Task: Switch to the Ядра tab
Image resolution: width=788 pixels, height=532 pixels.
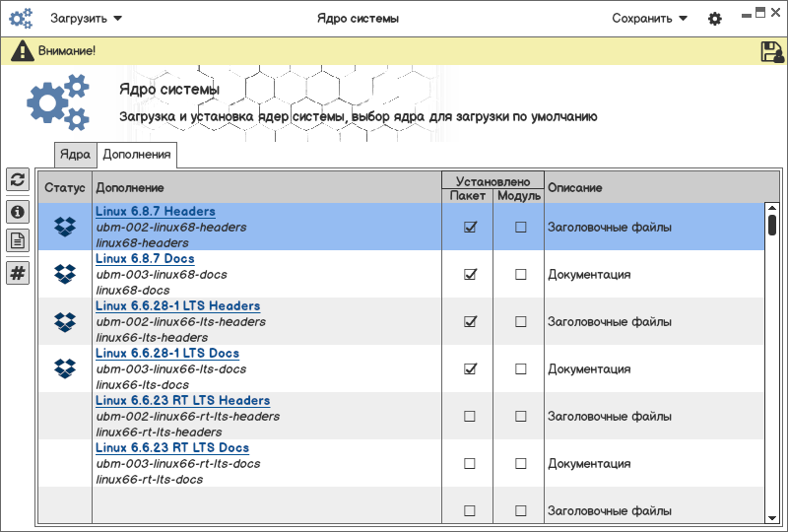Action: (75, 155)
